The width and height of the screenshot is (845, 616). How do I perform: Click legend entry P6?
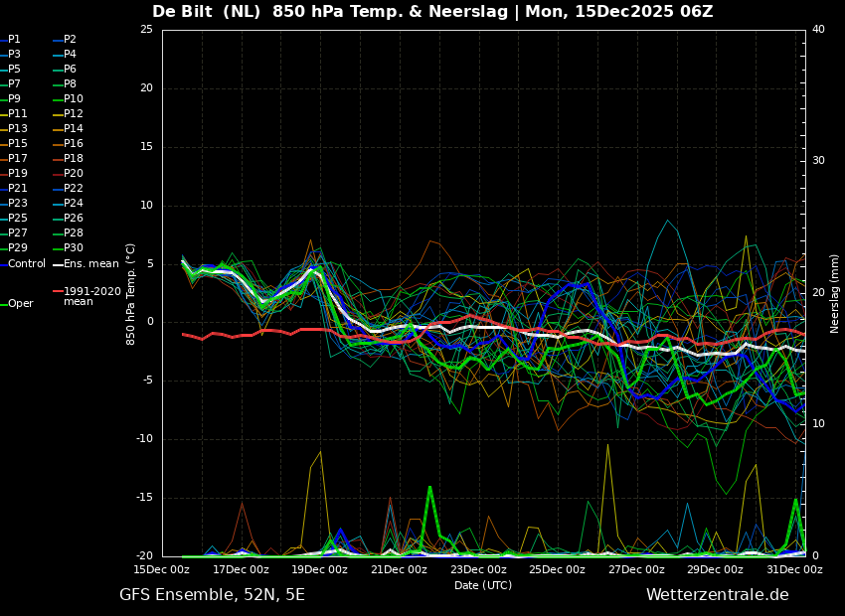70,69
